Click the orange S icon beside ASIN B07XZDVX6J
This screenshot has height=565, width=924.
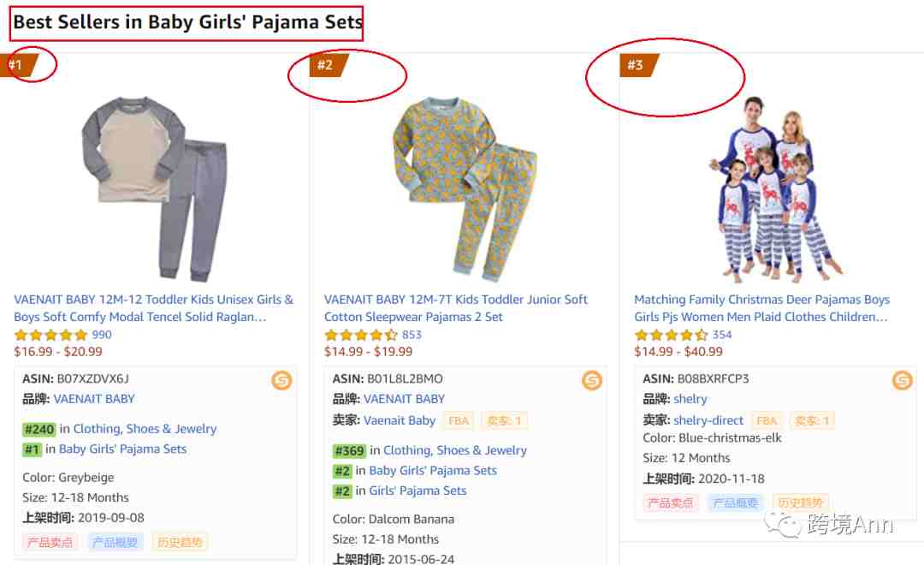coord(281,380)
